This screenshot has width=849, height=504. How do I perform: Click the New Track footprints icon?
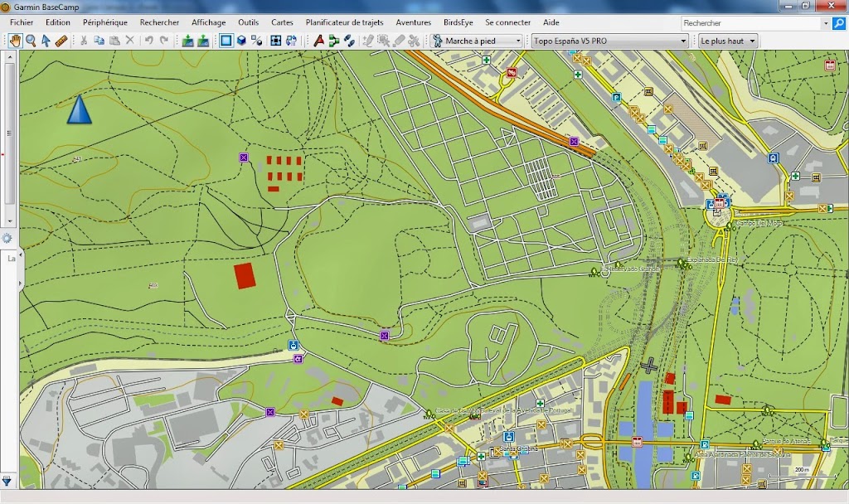[349, 41]
